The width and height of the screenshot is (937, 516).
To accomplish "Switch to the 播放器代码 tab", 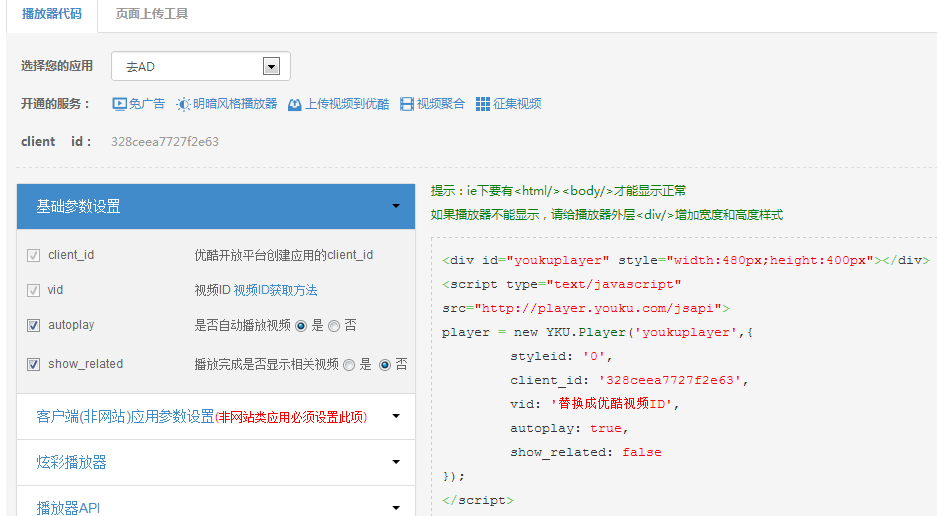I will pos(51,14).
